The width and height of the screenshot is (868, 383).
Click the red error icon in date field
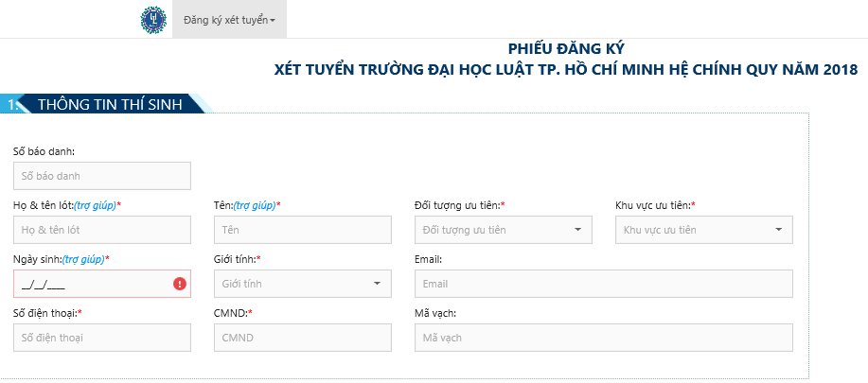(x=180, y=284)
